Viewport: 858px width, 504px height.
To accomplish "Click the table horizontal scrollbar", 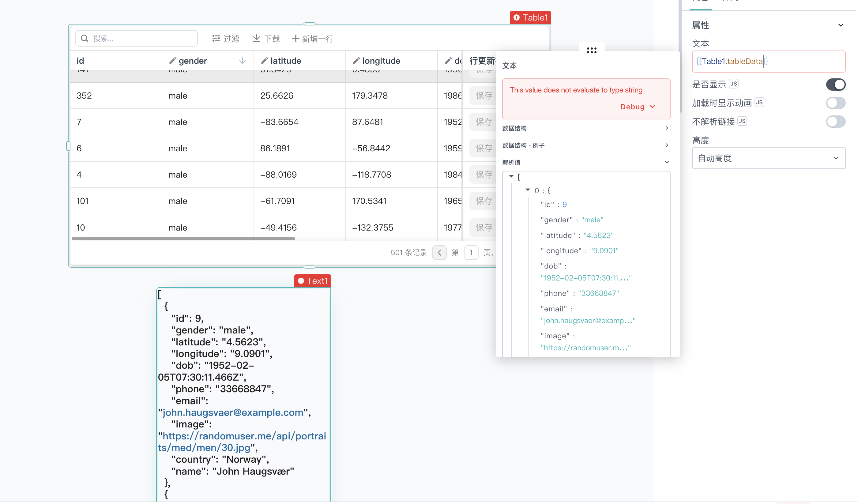I will click(x=183, y=239).
